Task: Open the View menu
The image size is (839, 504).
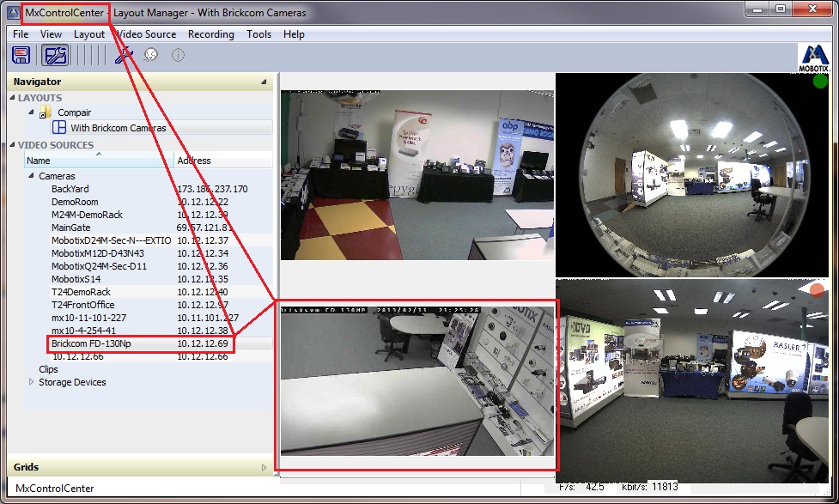Action: [51, 34]
